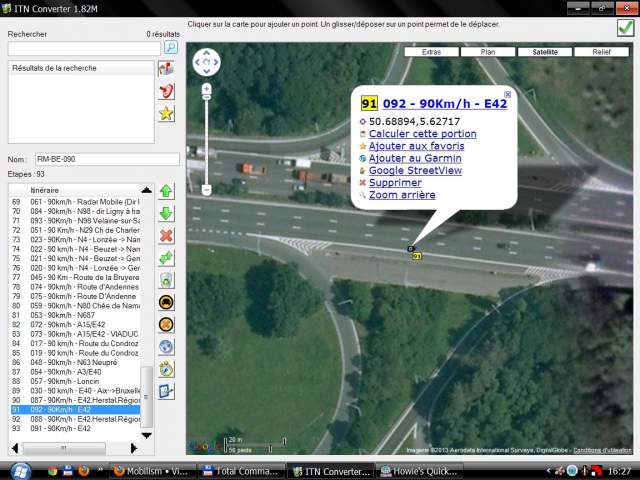Open the Extras map option
The height and width of the screenshot is (480, 640).
tap(431, 51)
